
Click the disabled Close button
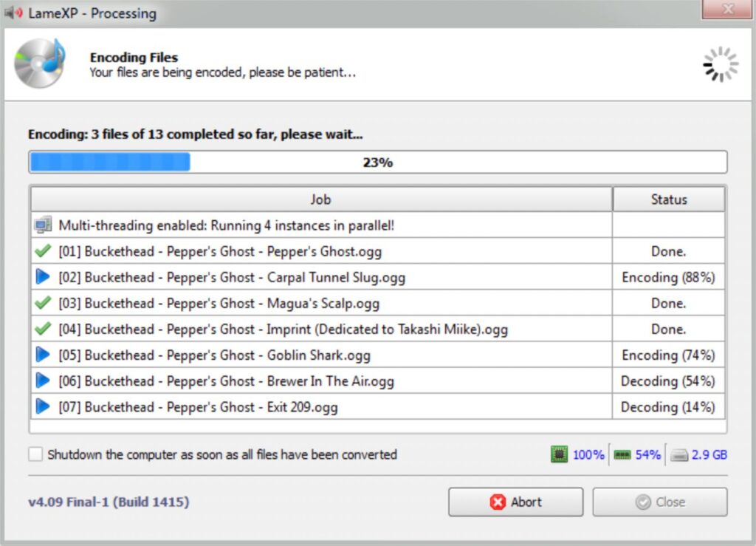pyautogui.click(x=660, y=502)
